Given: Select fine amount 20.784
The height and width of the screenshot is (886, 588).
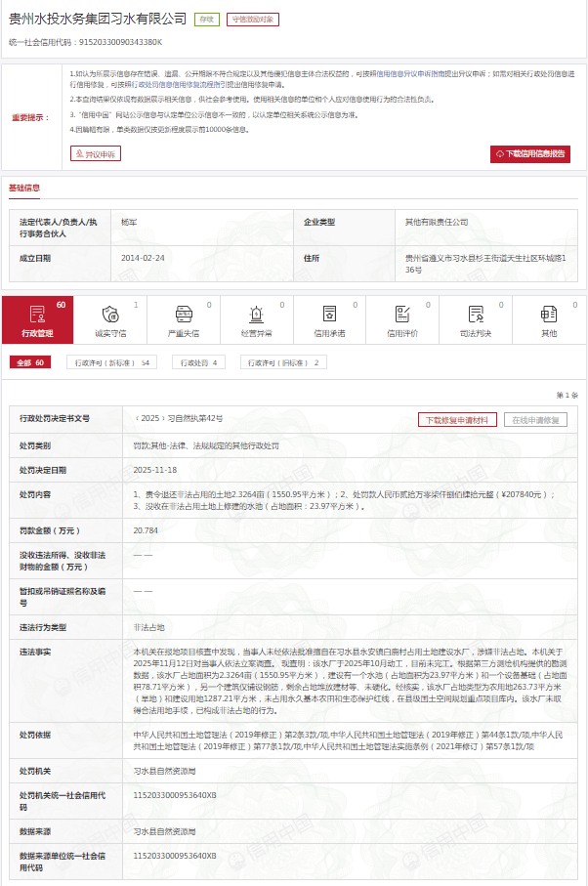Looking at the screenshot, I should pyautogui.click(x=146, y=530).
